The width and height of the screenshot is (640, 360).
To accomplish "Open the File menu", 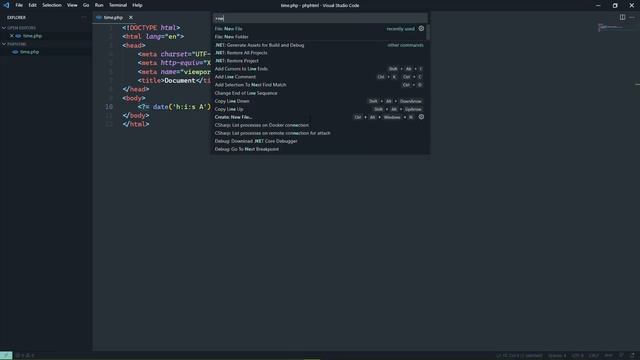I will [x=19, y=5].
